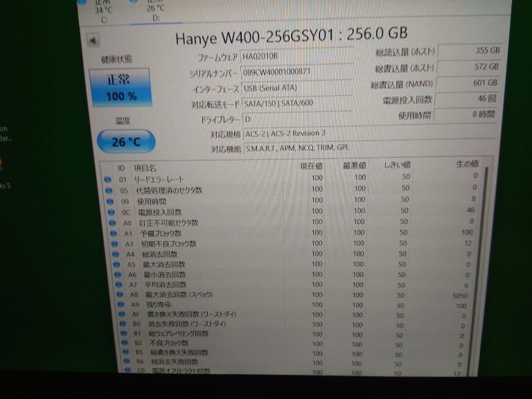Click the firmware field HA02010B
This screenshot has height=399, width=532.
(x=296, y=56)
